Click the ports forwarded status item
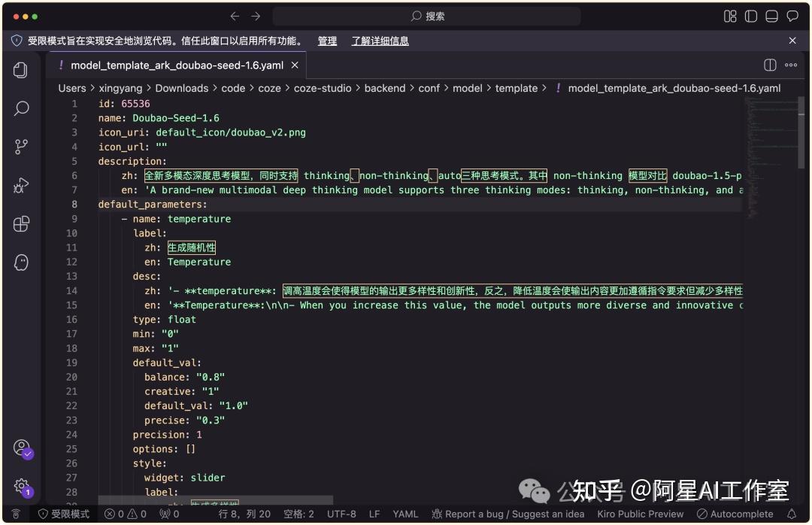Viewport: 812px width, 525px height. click(x=169, y=514)
